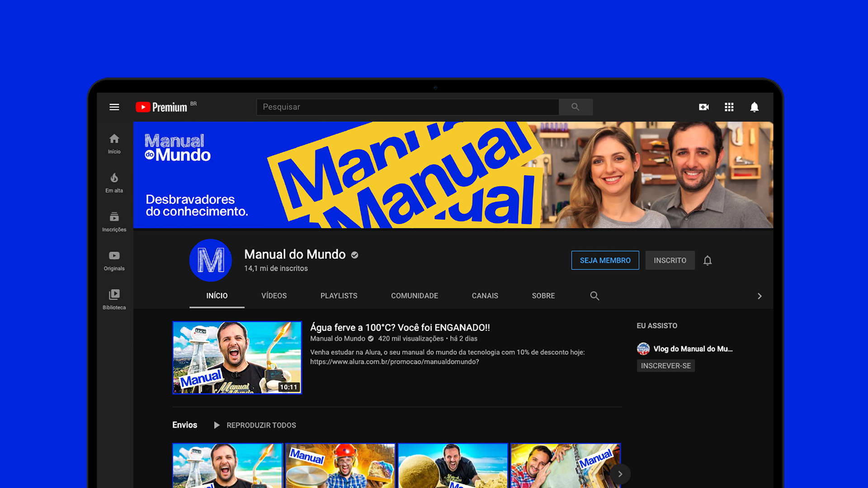Show more channel tabs with right arrow

(x=759, y=296)
